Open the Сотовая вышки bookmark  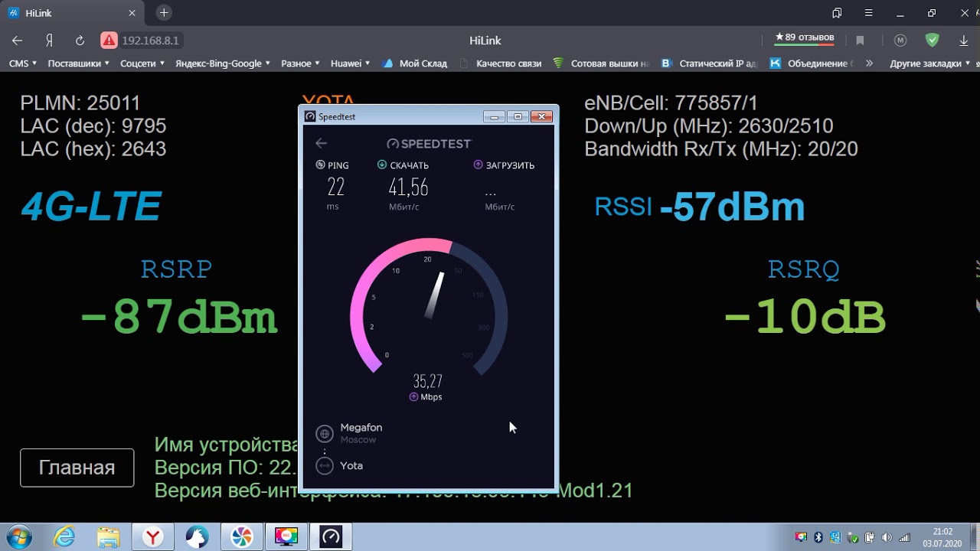pyautogui.click(x=602, y=64)
